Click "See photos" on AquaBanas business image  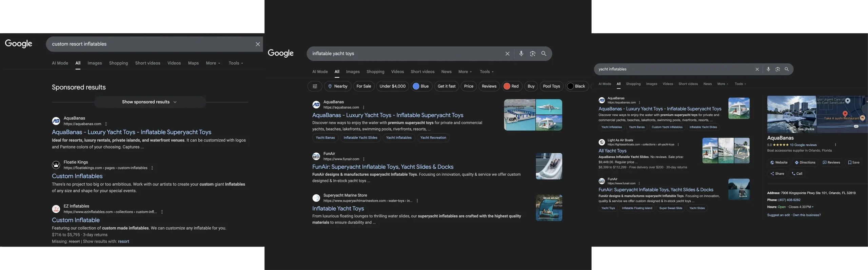(x=806, y=129)
